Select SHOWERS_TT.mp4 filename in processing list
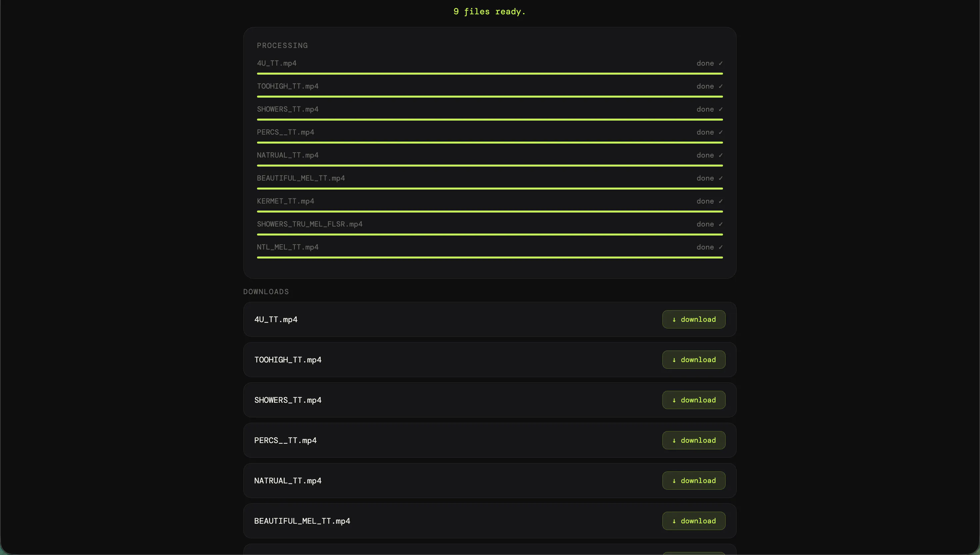The width and height of the screenshot is (980, 555). [x=288, y=109]
